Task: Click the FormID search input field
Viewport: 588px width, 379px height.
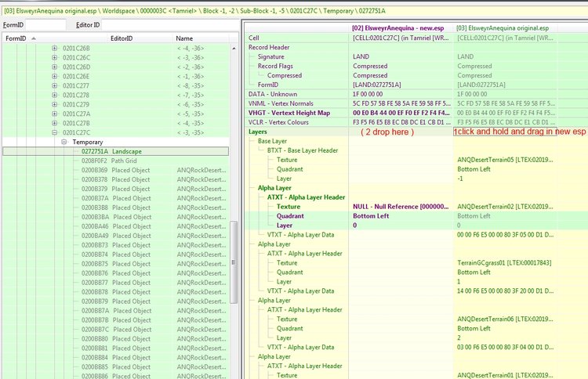Action: [x=45, y=25]
